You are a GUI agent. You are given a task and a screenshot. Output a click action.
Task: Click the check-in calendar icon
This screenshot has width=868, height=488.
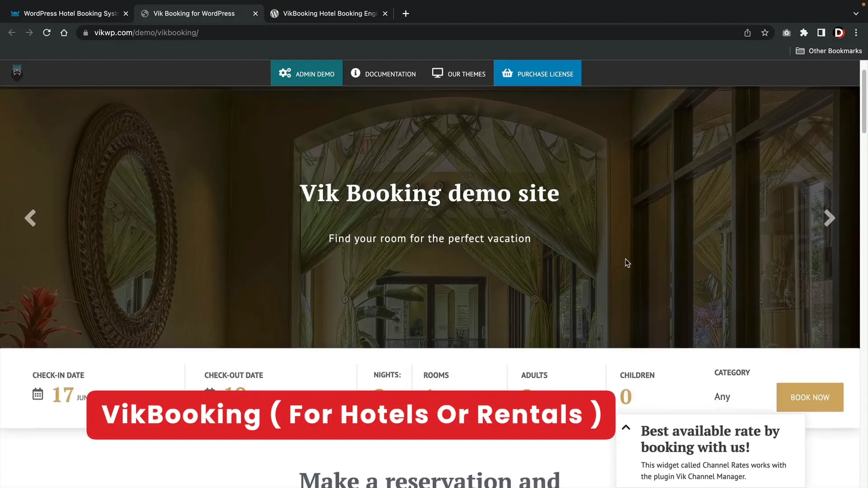(x=37, y=394)
